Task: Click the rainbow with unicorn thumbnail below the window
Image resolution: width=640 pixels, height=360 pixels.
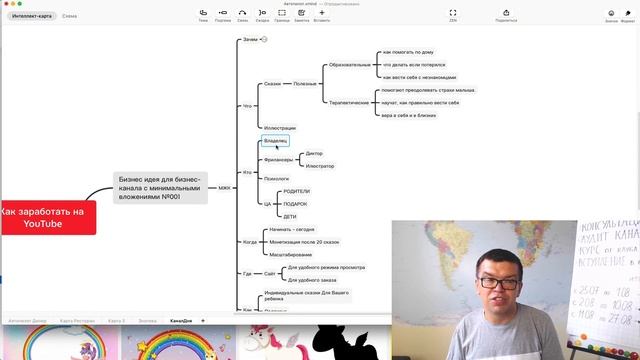Action: click(x=60, y=343)
